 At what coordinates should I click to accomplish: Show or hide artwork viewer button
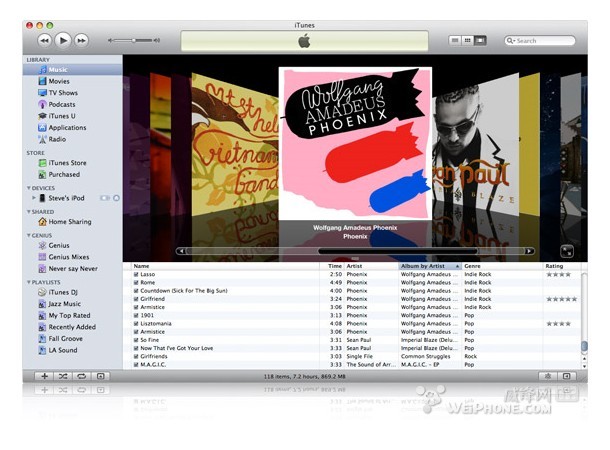(x=100, y=376)
